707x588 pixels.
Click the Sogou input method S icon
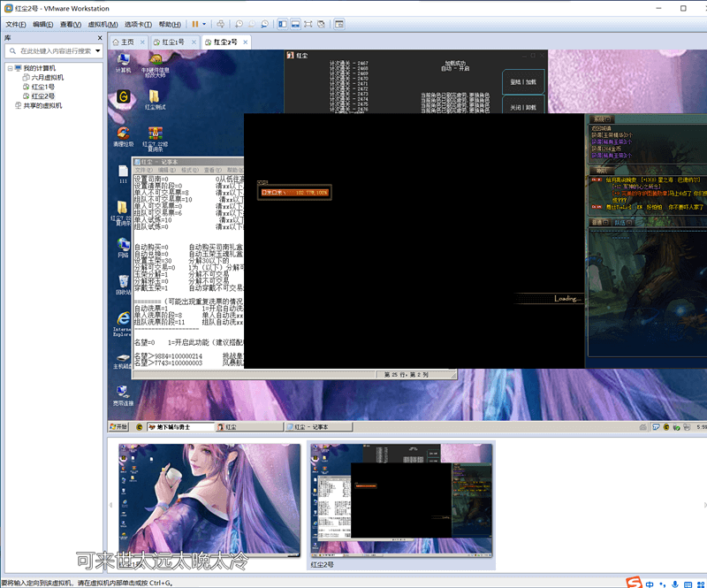point(634,583)
